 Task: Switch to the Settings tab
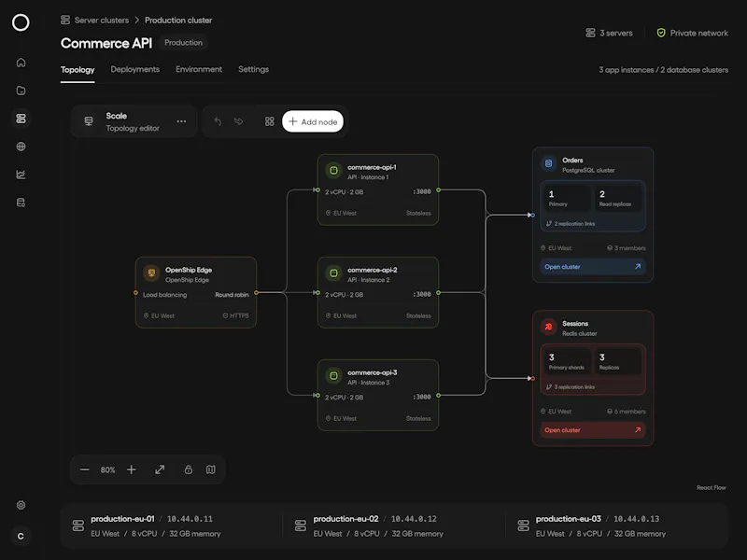(x=253, y=69)
